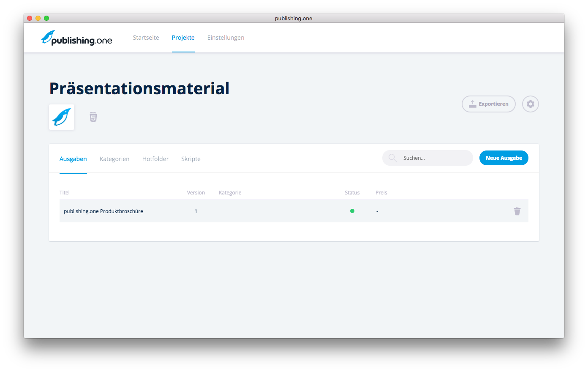Open the Startseite navigation tab
The height and width of the screenshot is (372, 588).
tap(146, 38)
